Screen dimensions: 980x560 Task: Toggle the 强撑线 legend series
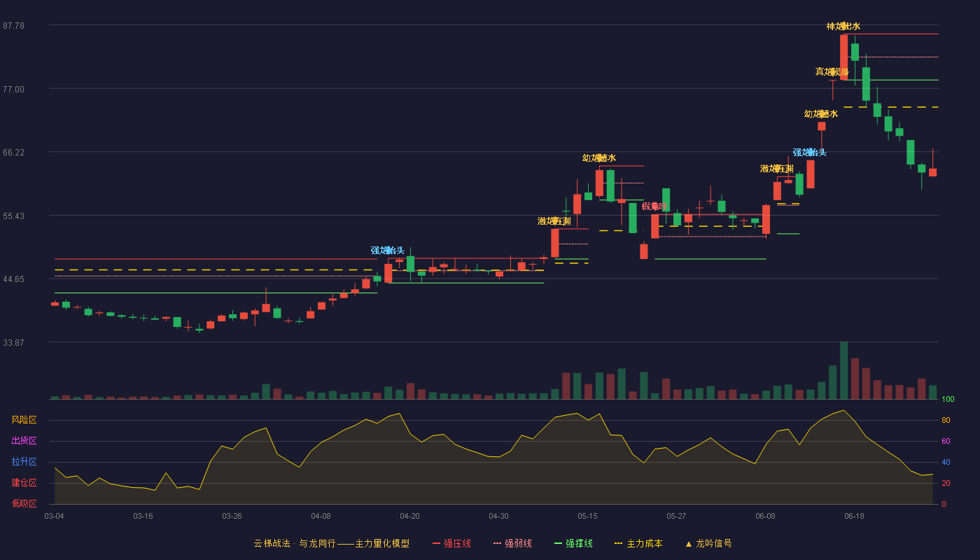point(573,543)
